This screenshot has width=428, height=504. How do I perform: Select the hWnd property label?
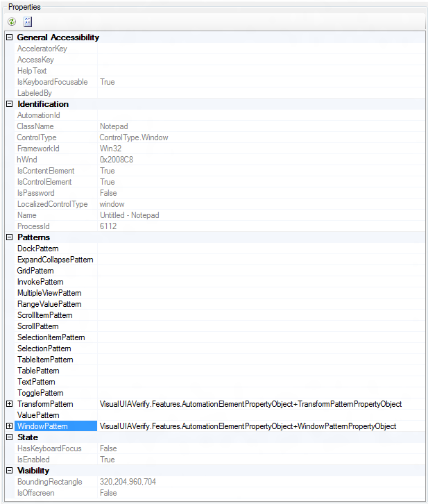coord(27,160)
